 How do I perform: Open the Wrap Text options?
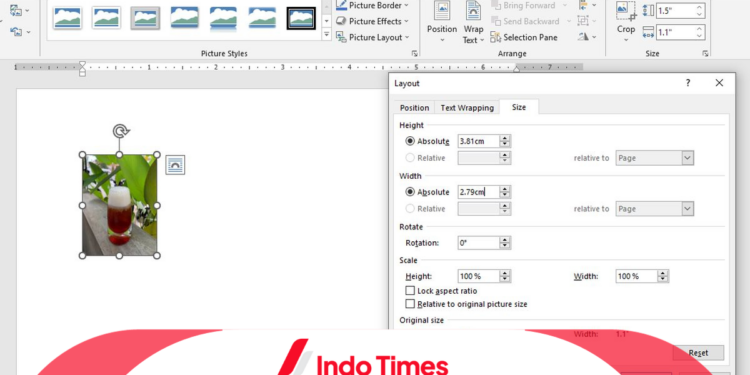point(473,22)
